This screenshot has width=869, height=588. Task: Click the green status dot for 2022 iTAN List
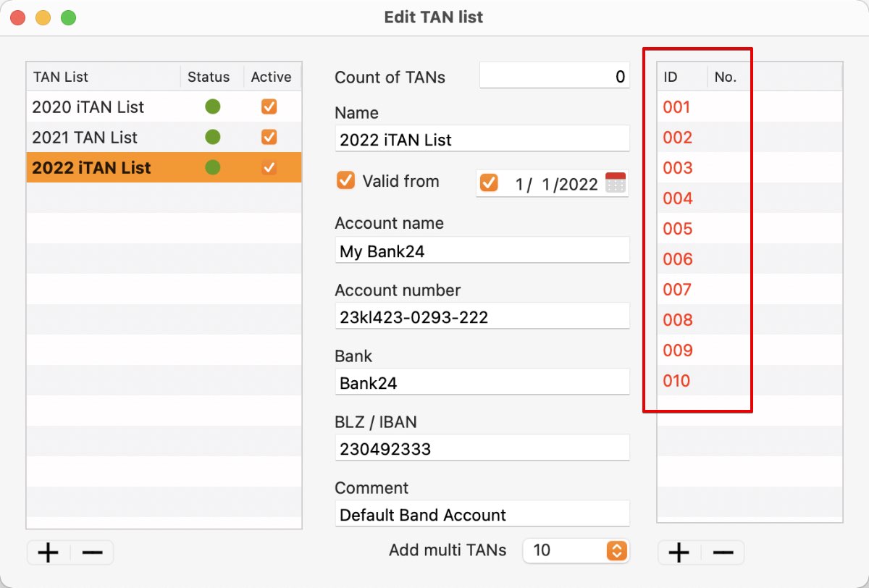[x=212, y=167]
